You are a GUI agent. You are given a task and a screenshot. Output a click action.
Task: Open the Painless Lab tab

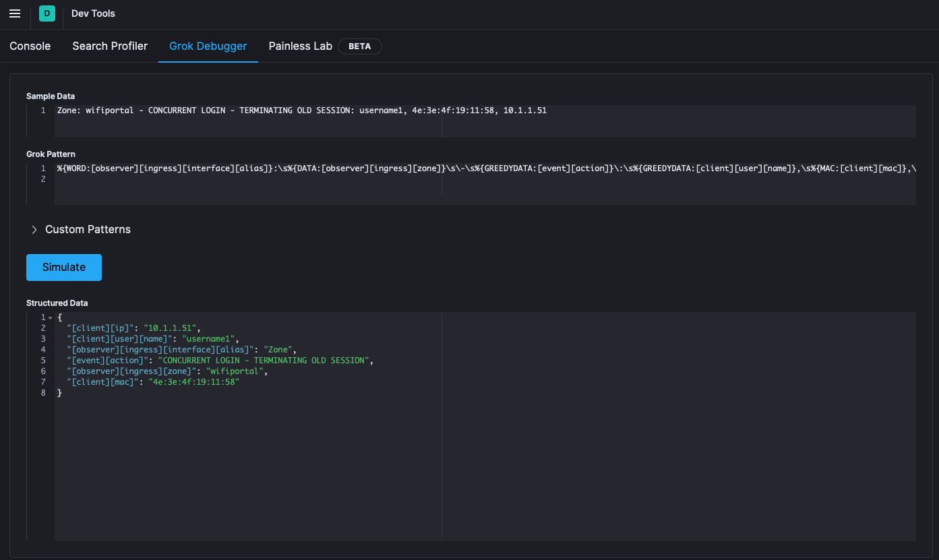coord(301,46)
